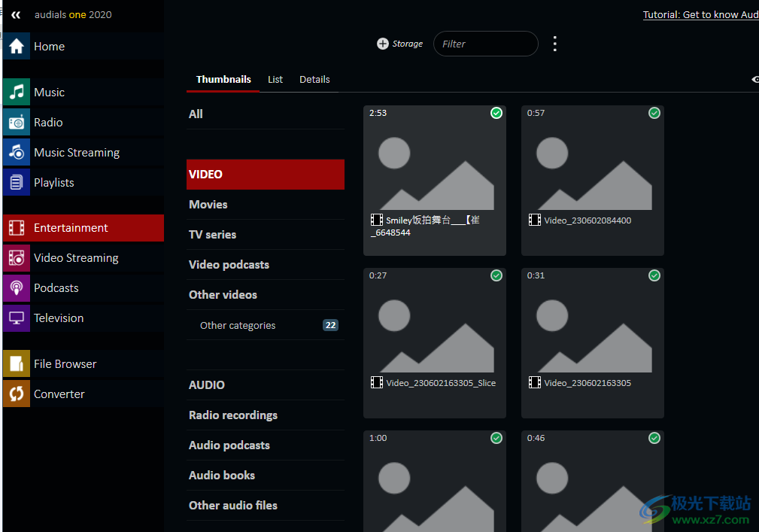Select the AUDIO category header
The width and height of the screenshot is (759, 532).
[266, 385]
